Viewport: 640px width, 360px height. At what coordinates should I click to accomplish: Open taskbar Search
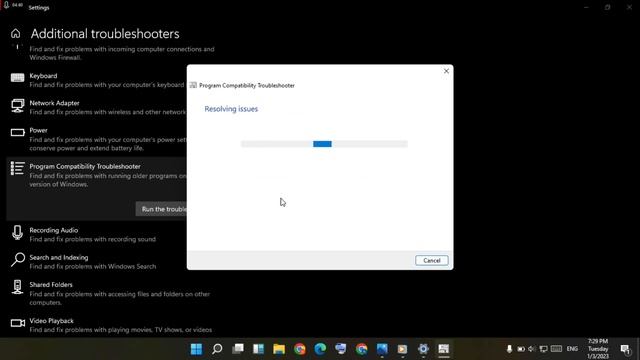click(217, 349)
